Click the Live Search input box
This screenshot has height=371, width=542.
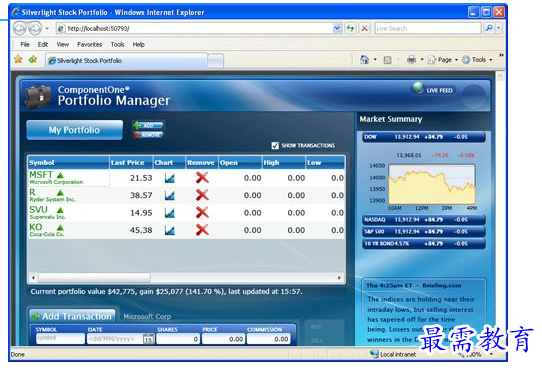pos(428,28)
